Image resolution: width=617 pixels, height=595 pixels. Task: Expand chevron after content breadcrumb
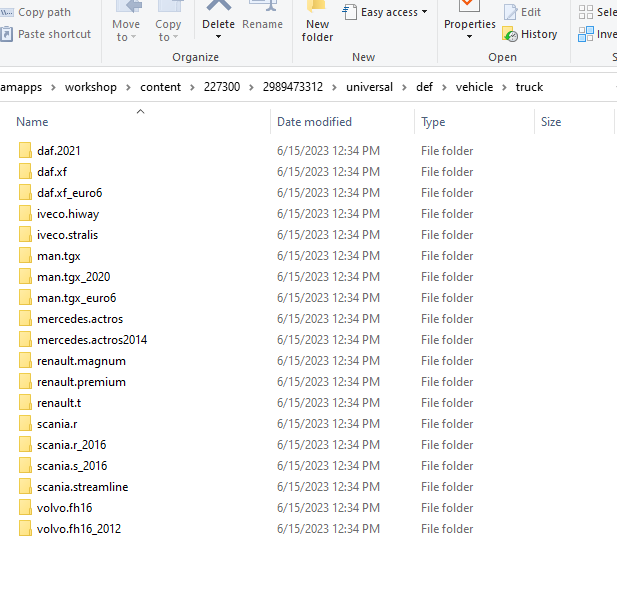[x=192, y=87]
